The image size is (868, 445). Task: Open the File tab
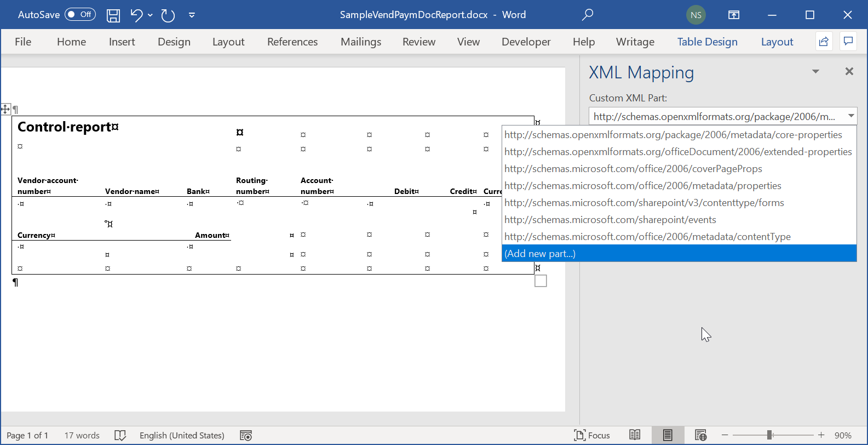pos(23,42)
